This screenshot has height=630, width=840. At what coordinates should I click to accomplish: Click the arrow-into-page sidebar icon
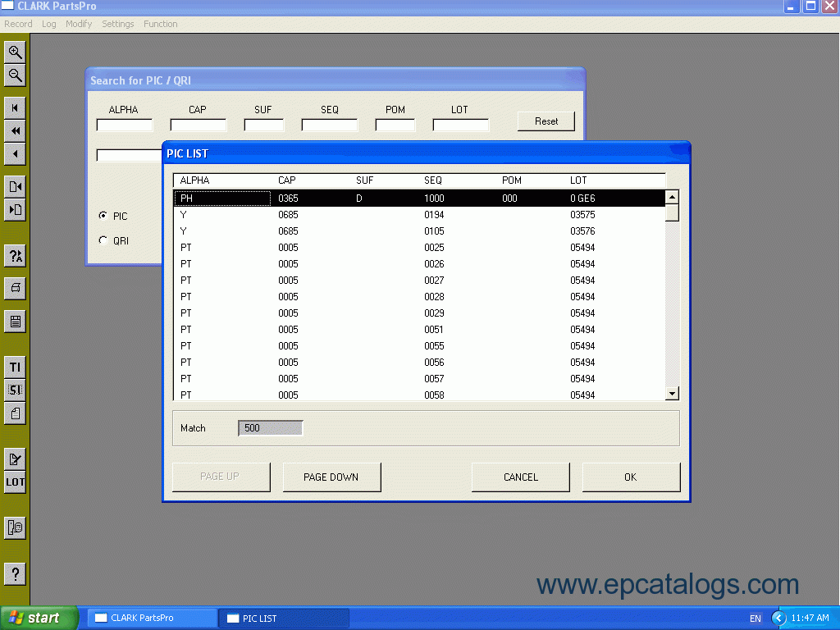click(15, 209)
